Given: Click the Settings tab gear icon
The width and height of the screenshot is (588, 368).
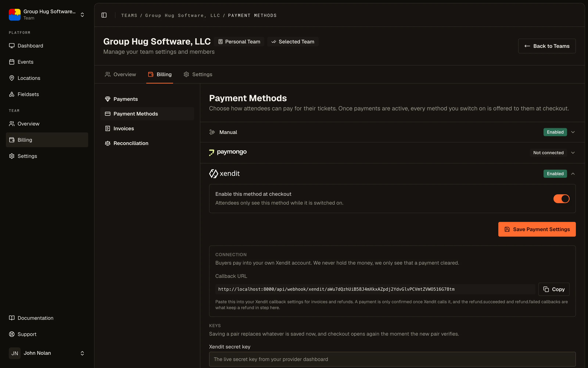Looking at the screenshot, I should 186,75.
